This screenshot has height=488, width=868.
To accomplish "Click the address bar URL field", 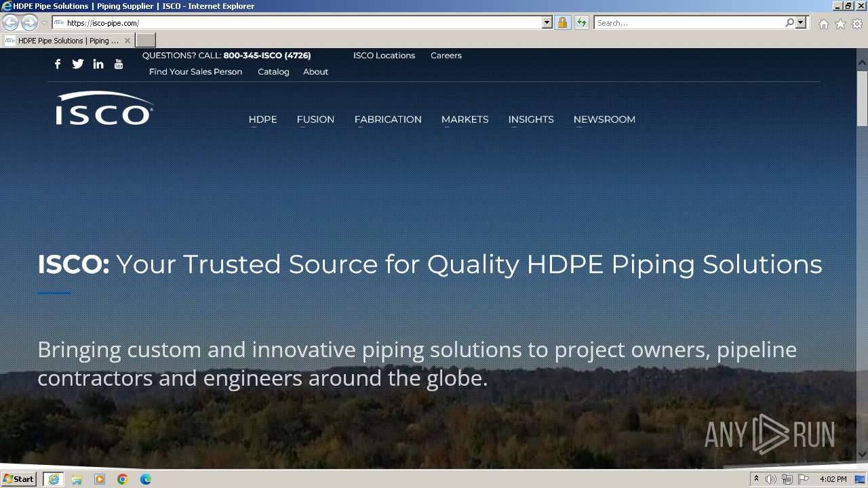I will click(302, 22).
